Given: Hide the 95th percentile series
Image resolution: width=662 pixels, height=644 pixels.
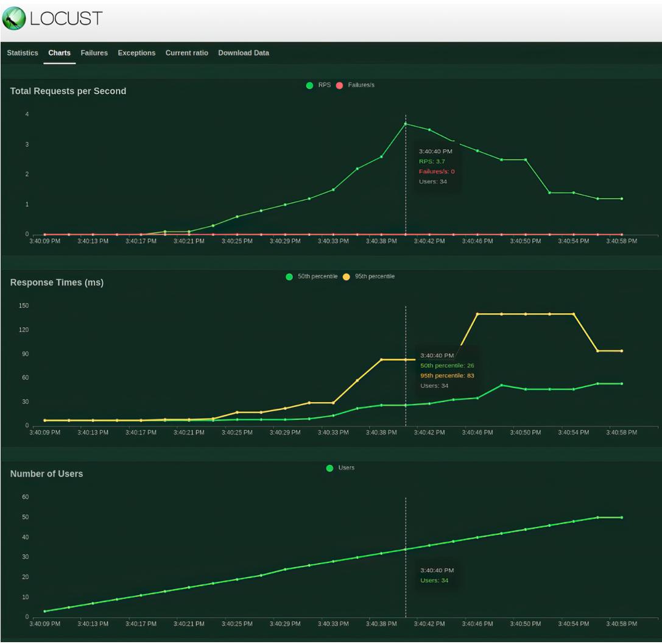Looking at the screenshot, I should pyautogui.click(x=374, y=277).
